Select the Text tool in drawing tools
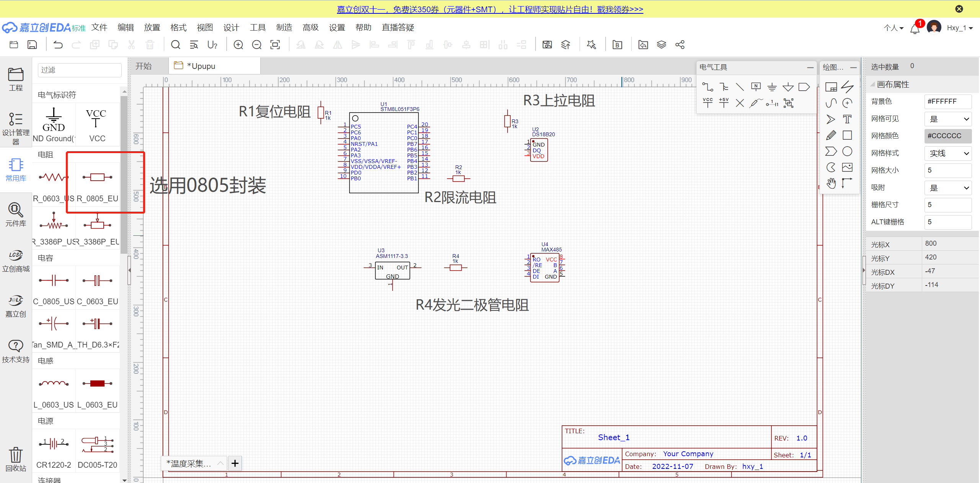The height and width of the screenshot is (483, 980). (x=847, y=119)
